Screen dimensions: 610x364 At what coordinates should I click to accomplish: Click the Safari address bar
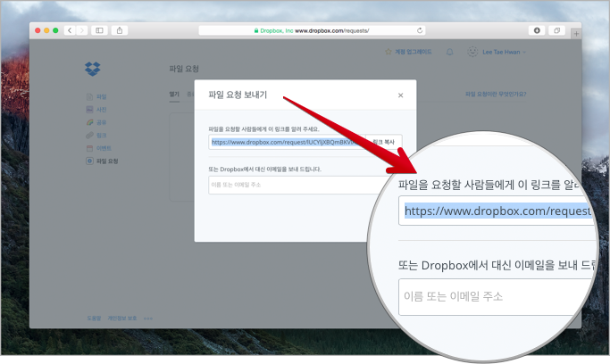coord(312,30)
